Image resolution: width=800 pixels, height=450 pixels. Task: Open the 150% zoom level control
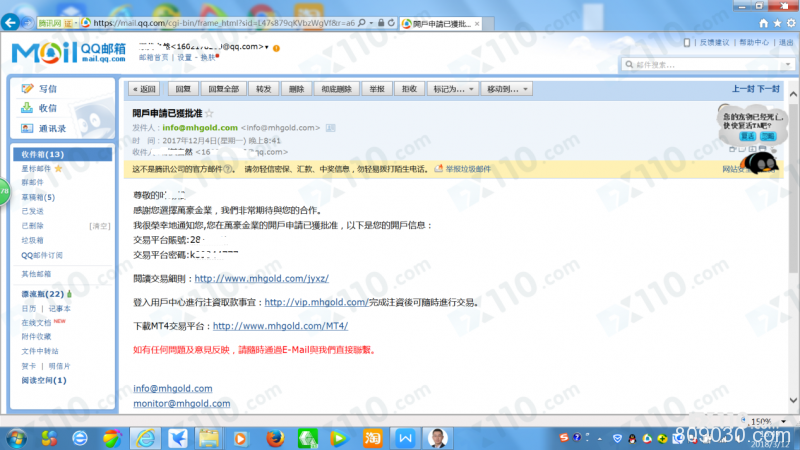pyautogui.click(x=764, y=421)
